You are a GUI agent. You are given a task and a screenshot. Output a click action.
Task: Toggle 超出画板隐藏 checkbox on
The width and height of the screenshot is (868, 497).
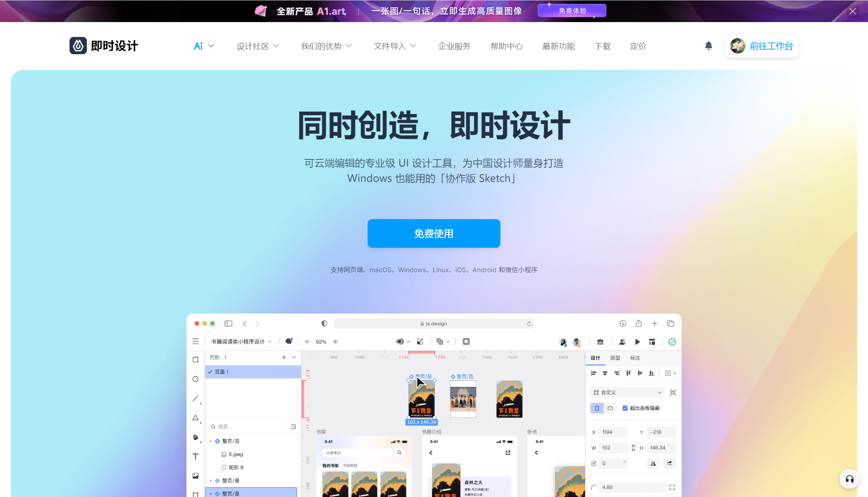[625, 408]
